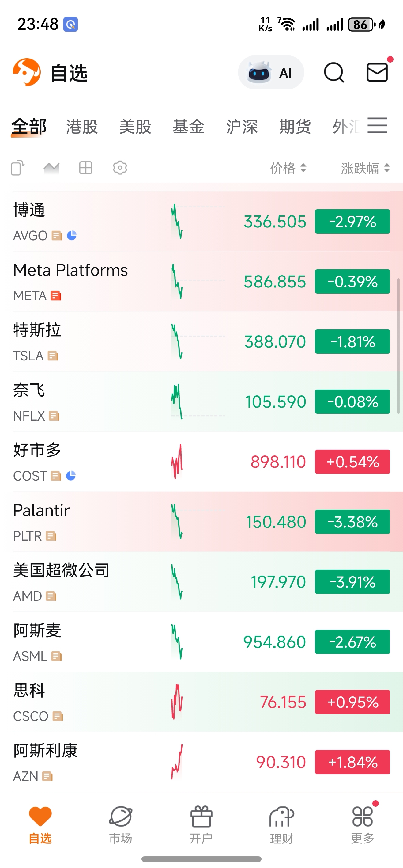Tap the +1.84% badge on AZN
The width and height of the screenshot is (403, 868).
pos(352,762)
